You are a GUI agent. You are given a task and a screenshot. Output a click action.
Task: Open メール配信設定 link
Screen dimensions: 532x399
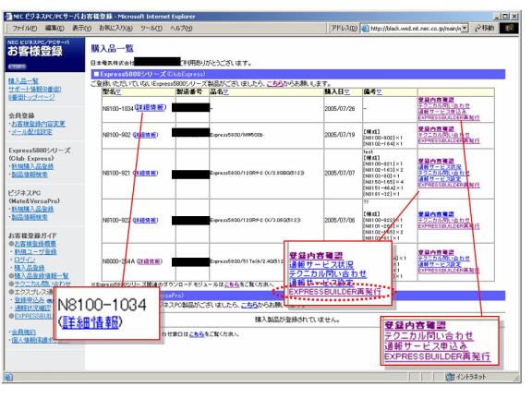[32, 132]
